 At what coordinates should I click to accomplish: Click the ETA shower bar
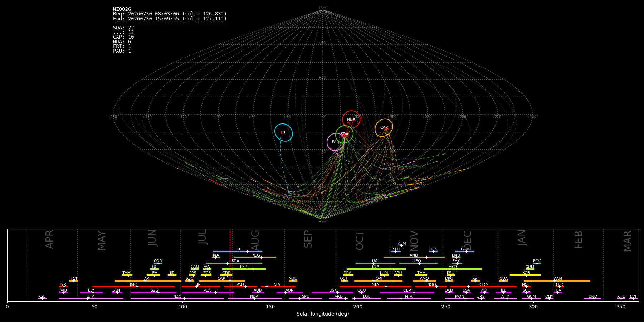91,298
